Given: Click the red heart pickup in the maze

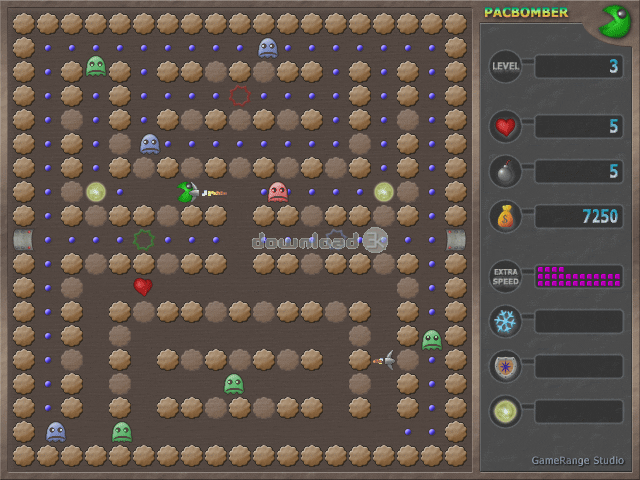Looking at the screenshot, I should pyautogui.click(x=143, y=287).
